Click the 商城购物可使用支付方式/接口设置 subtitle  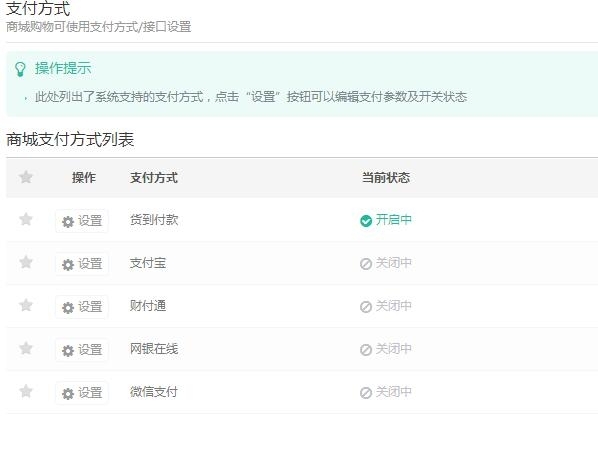coord(99,27)
